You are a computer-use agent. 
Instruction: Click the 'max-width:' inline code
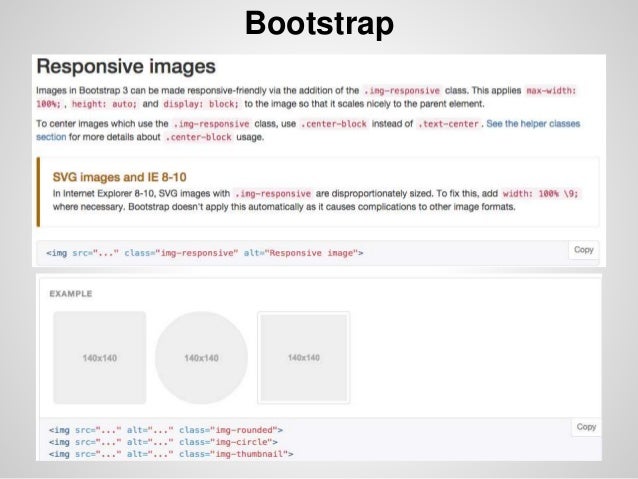pyautogui.click(x=551, y=91)
